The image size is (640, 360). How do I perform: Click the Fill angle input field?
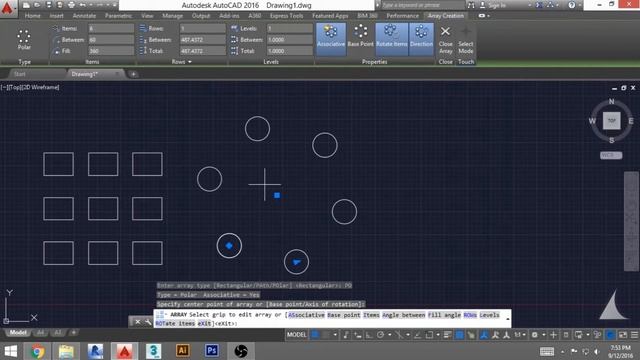point(111,51)
